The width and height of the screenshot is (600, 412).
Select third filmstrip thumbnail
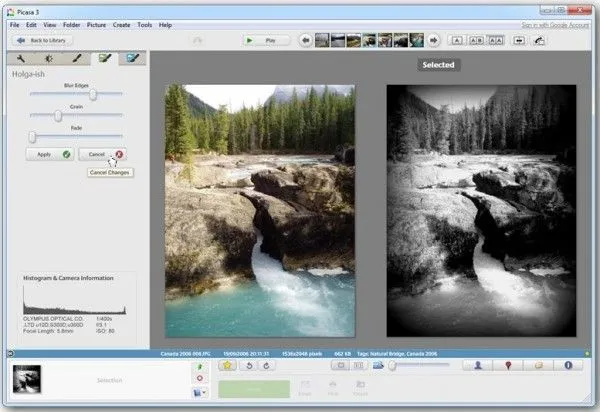[x=353, y=40]
